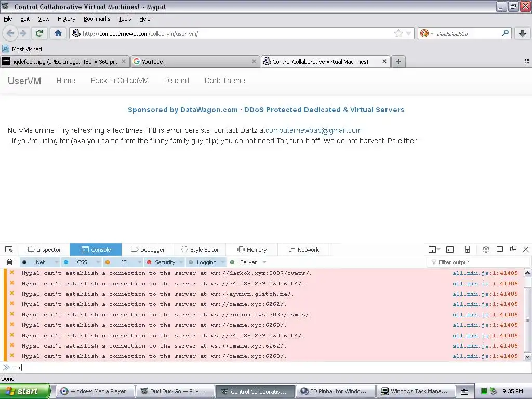Click the console command input line

pos(266,367)
